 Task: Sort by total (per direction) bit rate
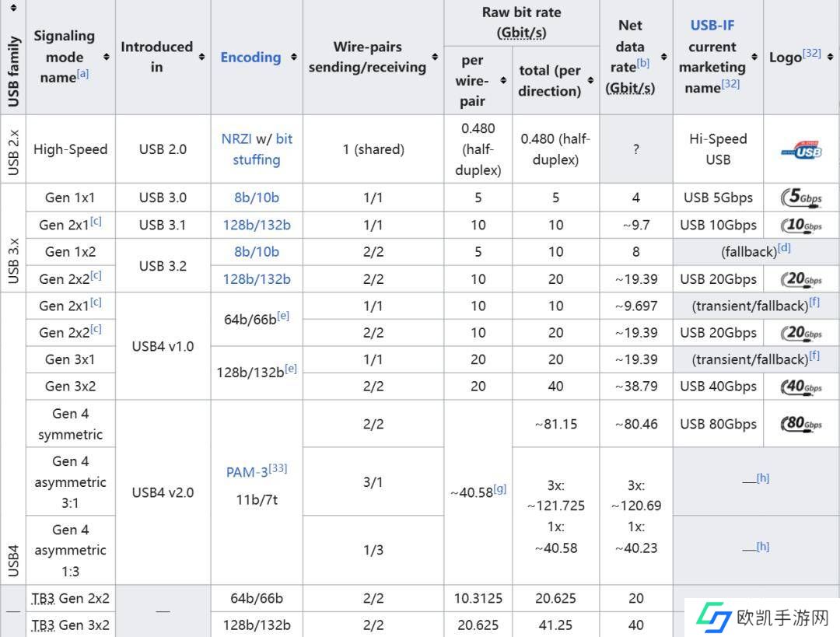click(590, 80)
